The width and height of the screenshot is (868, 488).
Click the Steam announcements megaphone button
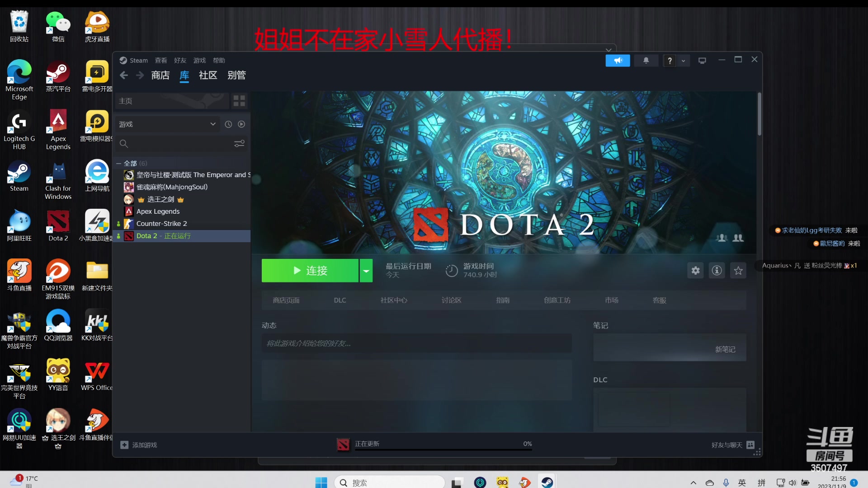(x=618, y=61)
